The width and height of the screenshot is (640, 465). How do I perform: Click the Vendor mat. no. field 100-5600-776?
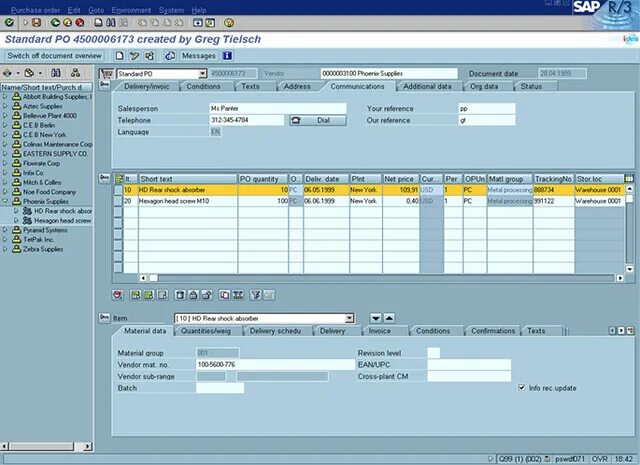click(x=276, y=365)
